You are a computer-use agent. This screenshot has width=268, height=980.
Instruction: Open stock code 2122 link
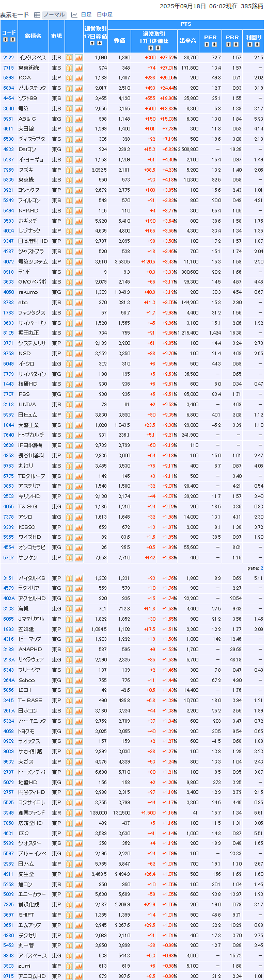coord(8,58)
